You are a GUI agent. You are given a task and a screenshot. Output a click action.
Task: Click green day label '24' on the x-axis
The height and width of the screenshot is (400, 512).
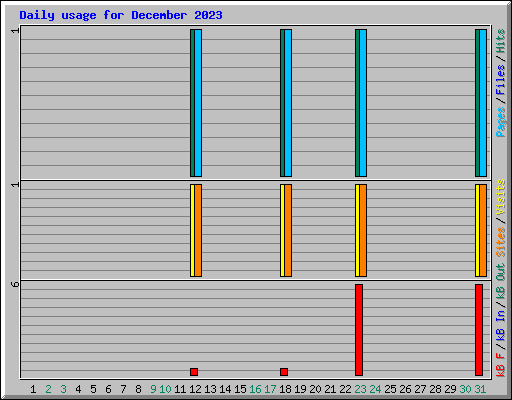pyautogui.click(x=375, y=389)
